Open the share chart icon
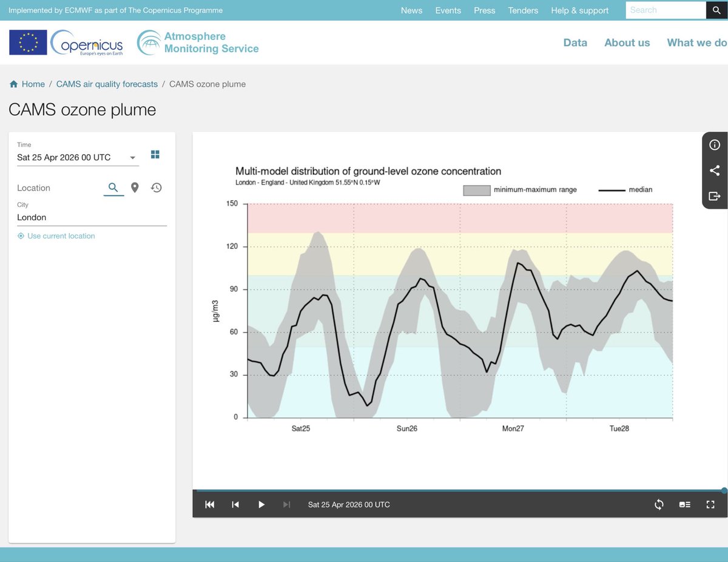 click(714, 171)
